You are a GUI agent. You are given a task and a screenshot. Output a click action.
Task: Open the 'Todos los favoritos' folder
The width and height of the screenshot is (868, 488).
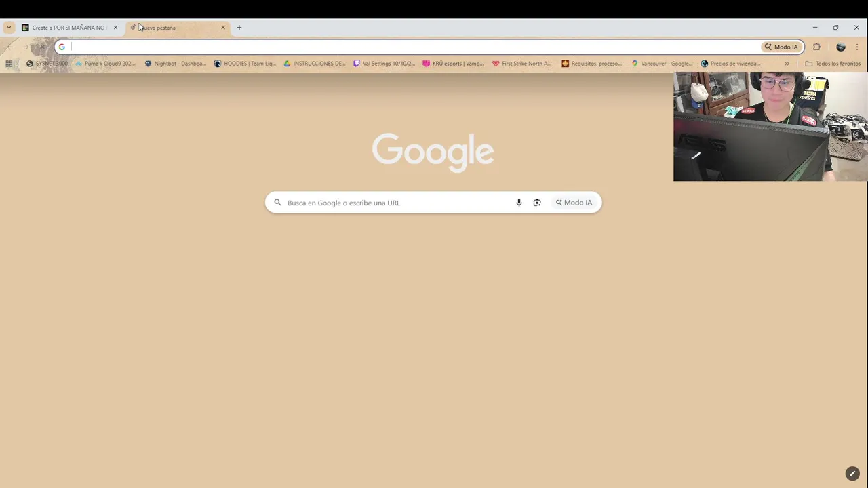[833, 64]
